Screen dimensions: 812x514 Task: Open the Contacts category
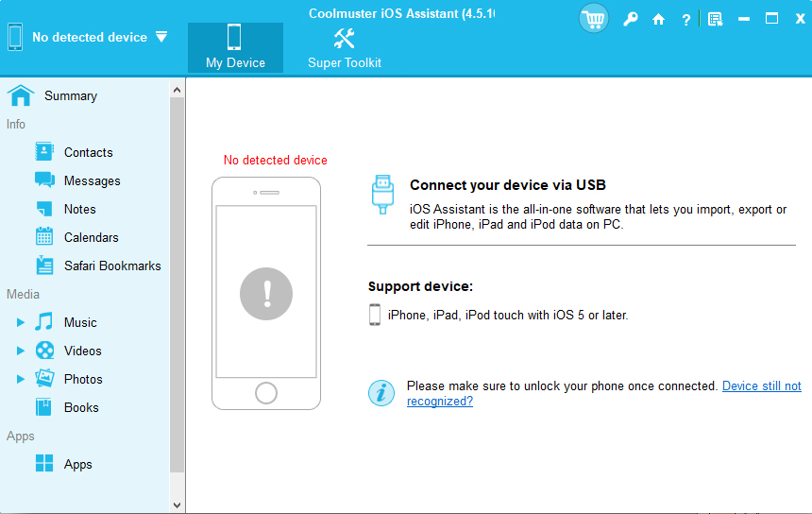88,152
